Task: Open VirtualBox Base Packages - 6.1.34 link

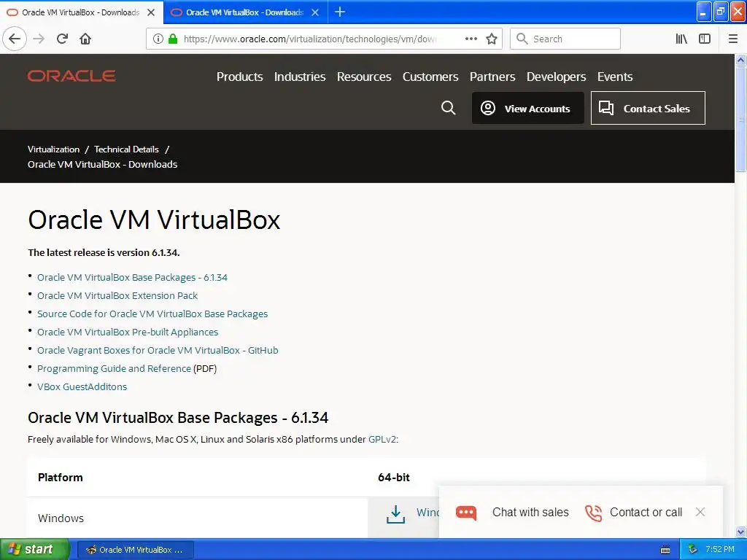Action: tap(133, 277)
